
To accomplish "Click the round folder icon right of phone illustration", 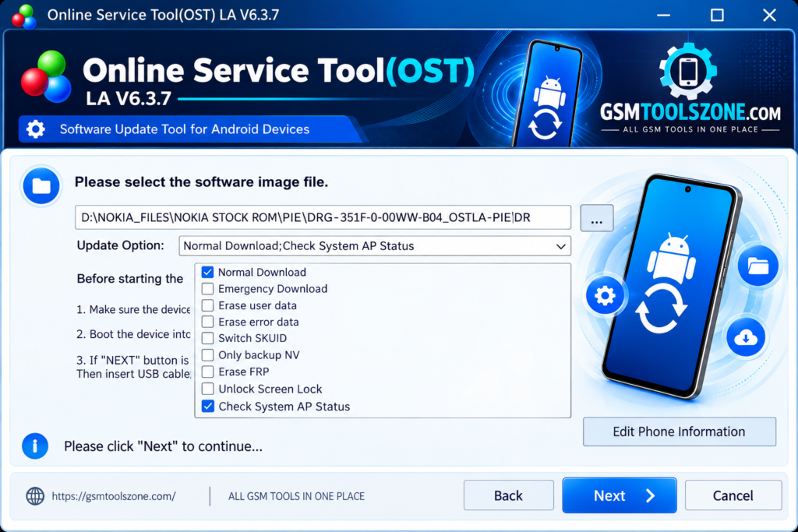I will (x=757, y=266).
